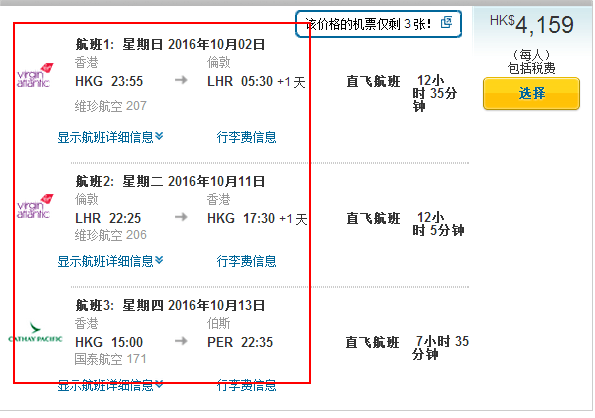Click departure LHR 22:25
The height and width of the screenshot is (418, 595).
click(108, 218)
